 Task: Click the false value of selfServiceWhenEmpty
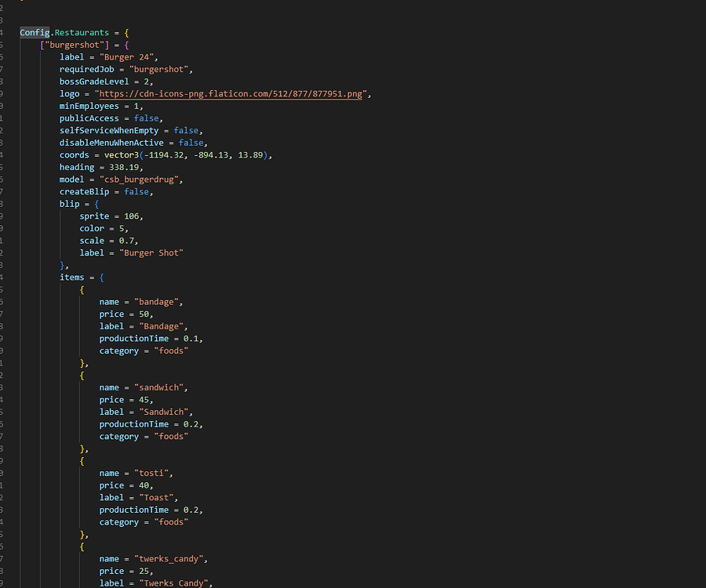[186, 131]
